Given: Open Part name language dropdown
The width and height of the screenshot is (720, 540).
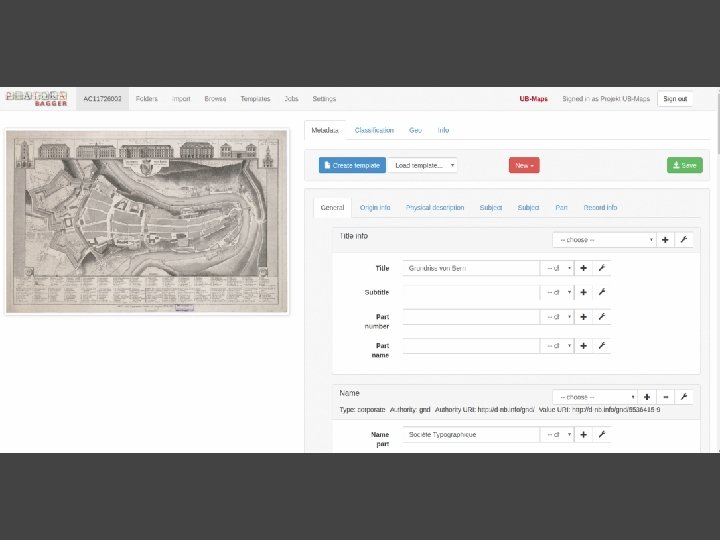Looking at the screenshot, I should (557, 346).
